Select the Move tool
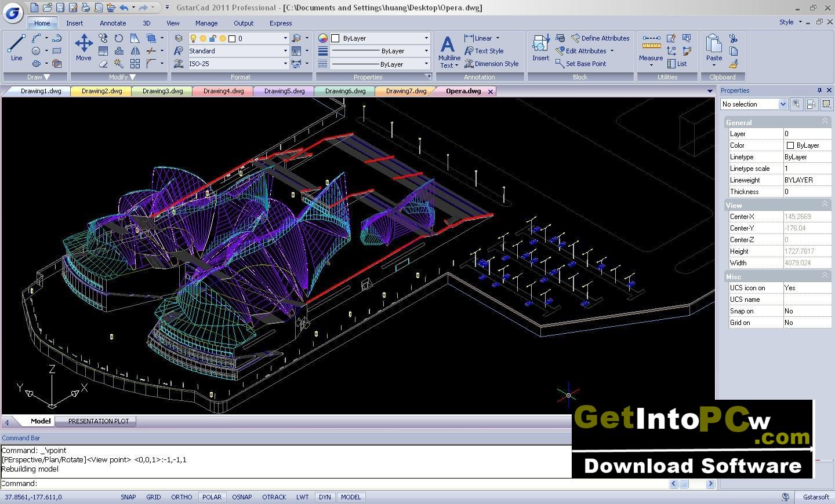835x504 pixels. [83, 48]
